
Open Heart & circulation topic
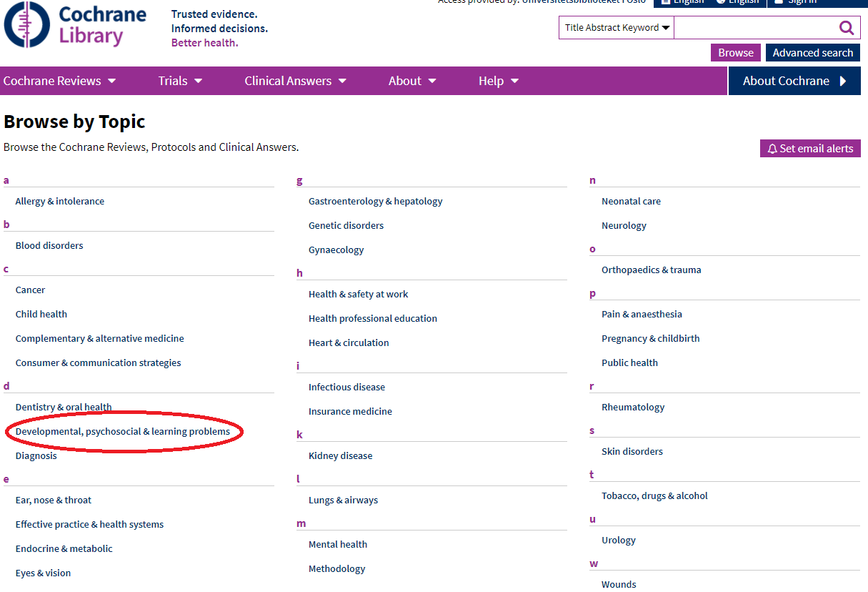349,343
